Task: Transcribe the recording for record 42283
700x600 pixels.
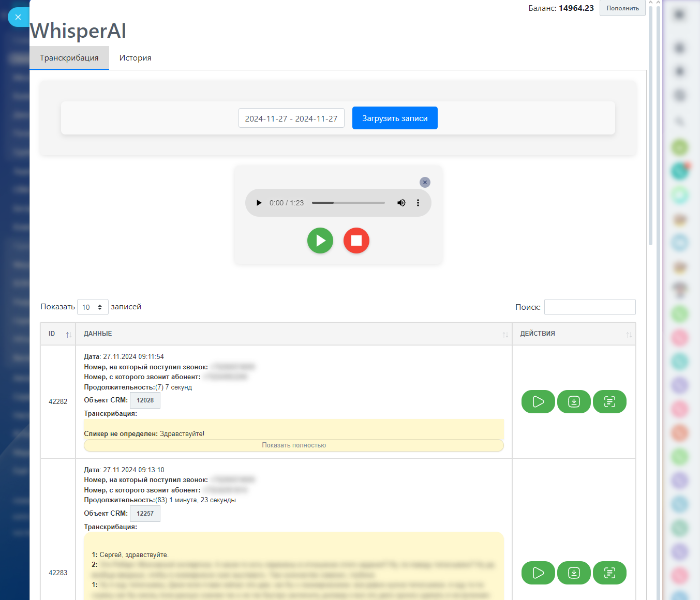Action: [x=609, y=573]
